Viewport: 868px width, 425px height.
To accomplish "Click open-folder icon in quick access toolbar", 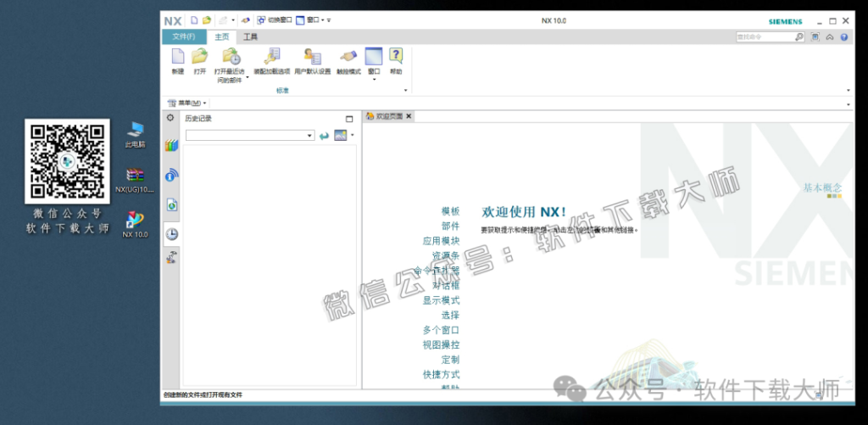I will pos(207,20).
